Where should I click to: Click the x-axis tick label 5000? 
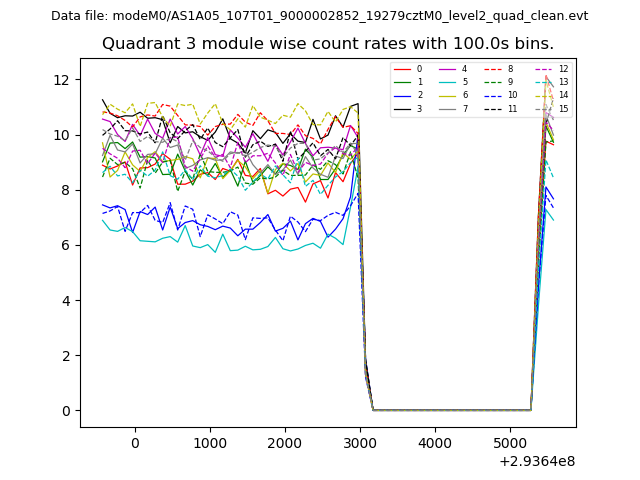click(x=509, y=443)
